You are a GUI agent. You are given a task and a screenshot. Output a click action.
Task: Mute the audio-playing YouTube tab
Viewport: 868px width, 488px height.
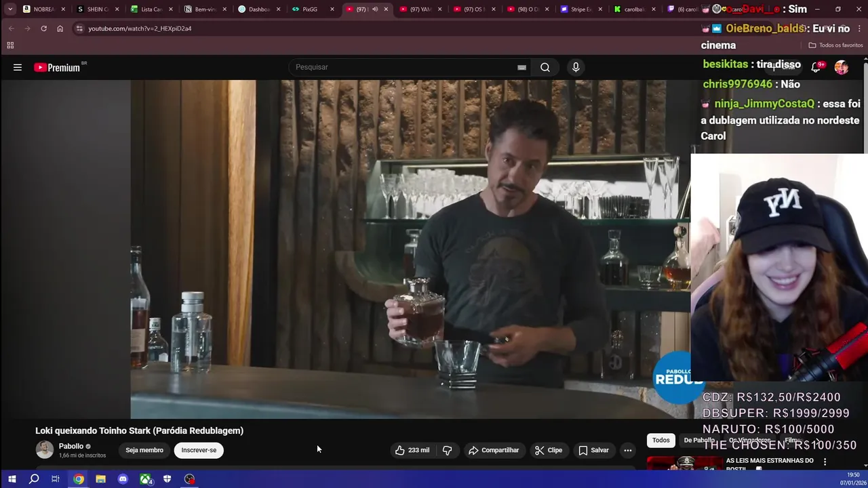[x=375, y=9]
